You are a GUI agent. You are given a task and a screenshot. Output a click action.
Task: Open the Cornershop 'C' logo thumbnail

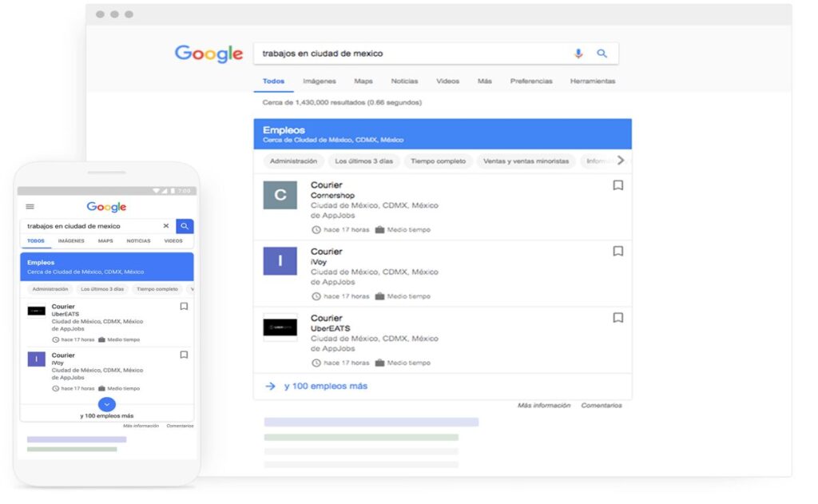coord(280,195)
